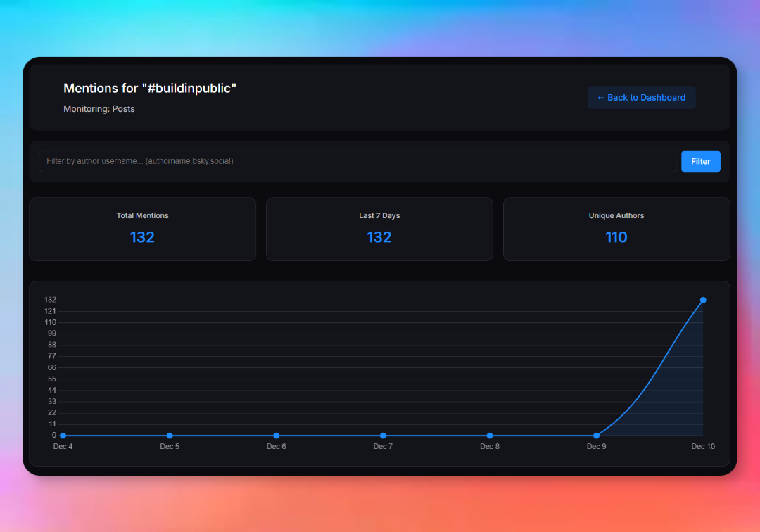Screen dimensions: 760x532
Task: Click the Dec 8 data point on chart
Action: tap(490, 436)
